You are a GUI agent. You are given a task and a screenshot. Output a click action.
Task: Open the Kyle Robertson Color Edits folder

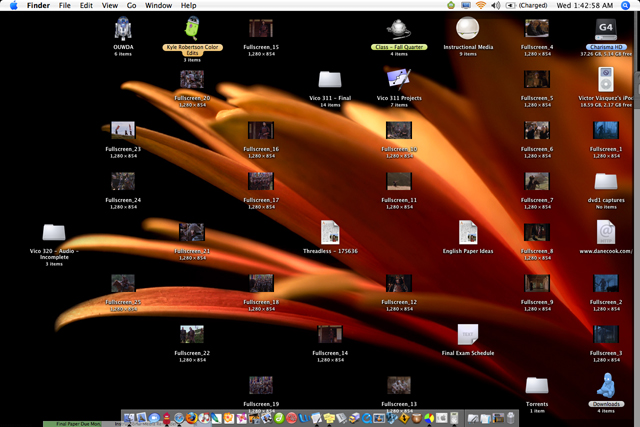coord(192,28)
